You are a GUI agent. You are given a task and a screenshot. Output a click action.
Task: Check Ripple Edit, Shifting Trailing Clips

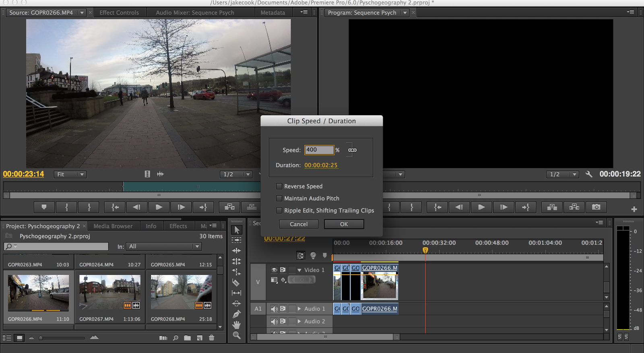point(279,211)
